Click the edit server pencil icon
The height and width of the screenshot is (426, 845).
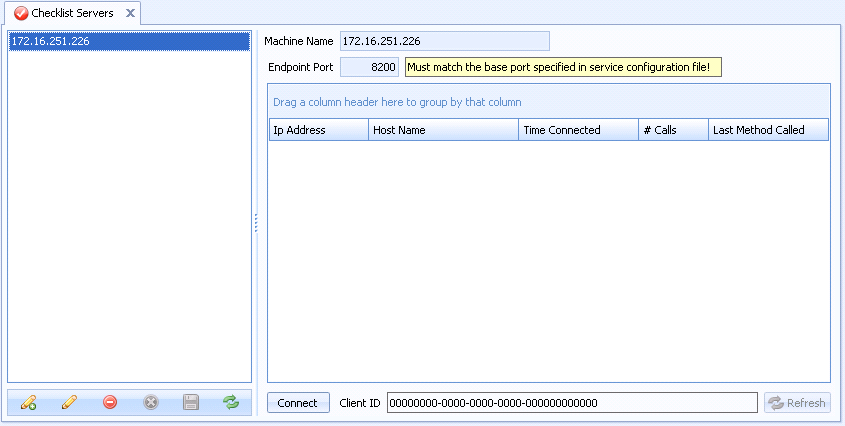point(69,402)
